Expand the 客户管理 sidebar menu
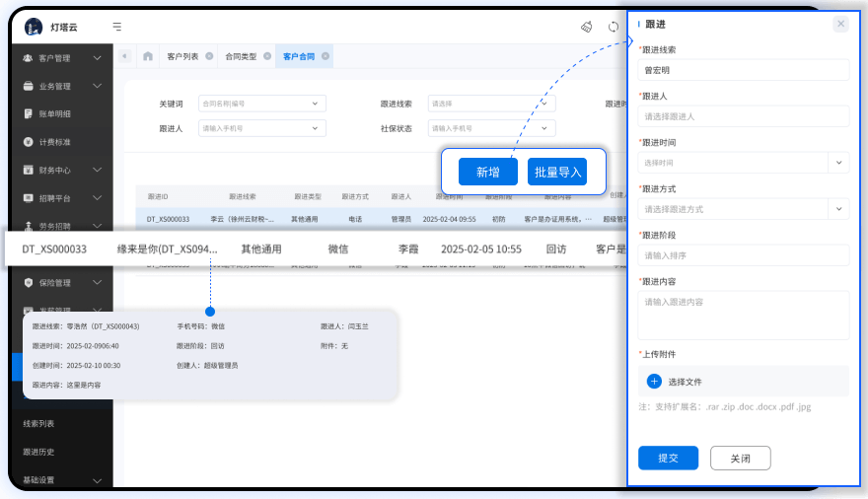This screenshot has width=868, height=499. 97,58
